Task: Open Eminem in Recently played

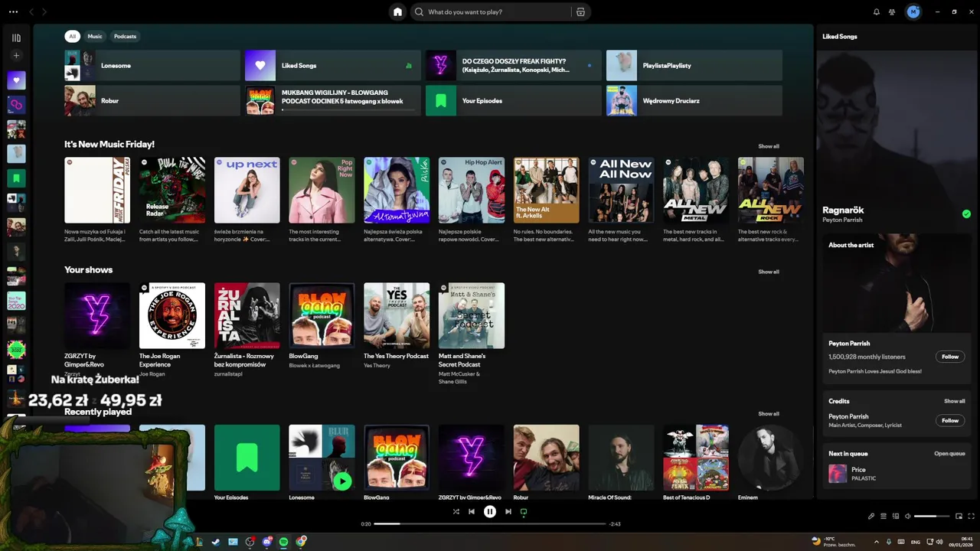Action: click(770, 463)
